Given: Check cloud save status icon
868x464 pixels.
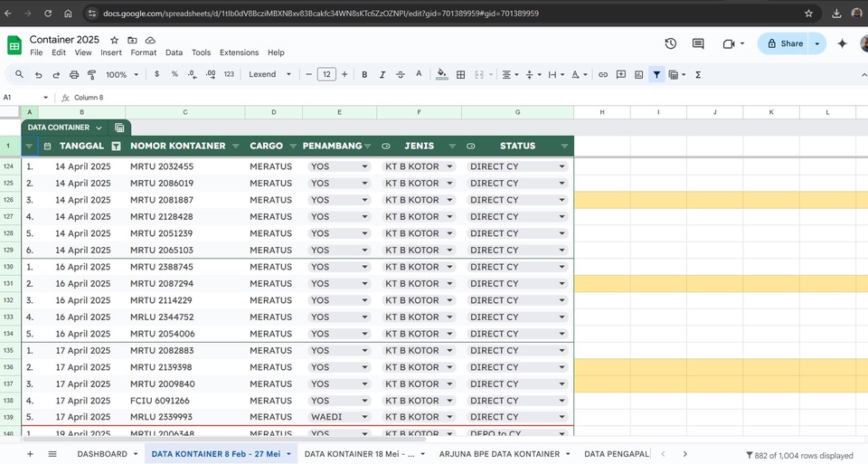Looking at the screenshot, I should click(x=150, y=40).
